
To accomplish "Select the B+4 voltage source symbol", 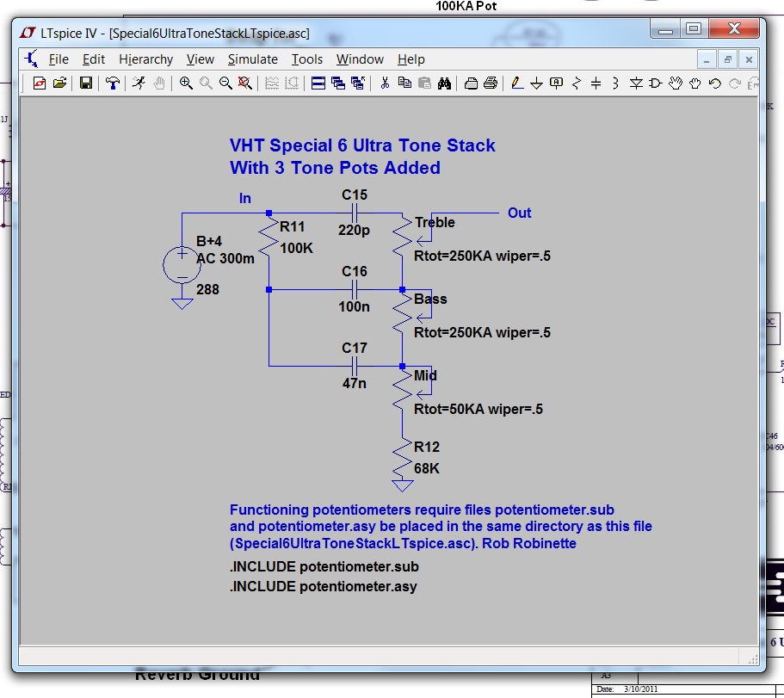I will coord(182,265).
